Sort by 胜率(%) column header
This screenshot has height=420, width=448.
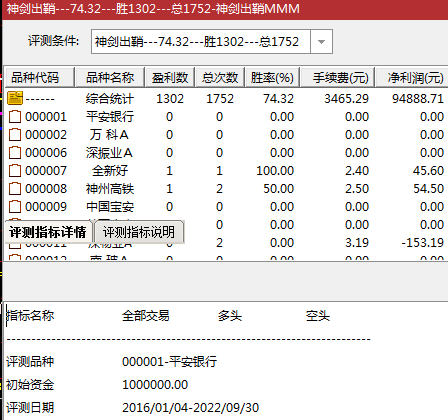[x=272, y=77]
